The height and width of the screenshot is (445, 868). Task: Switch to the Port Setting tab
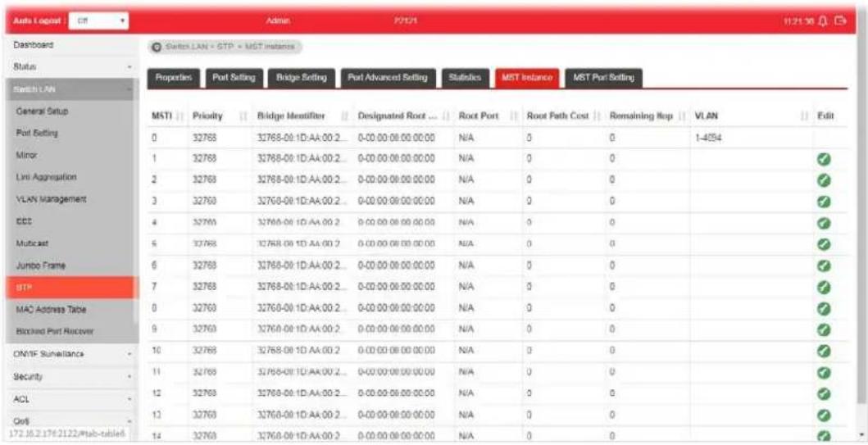click(234, 78)
